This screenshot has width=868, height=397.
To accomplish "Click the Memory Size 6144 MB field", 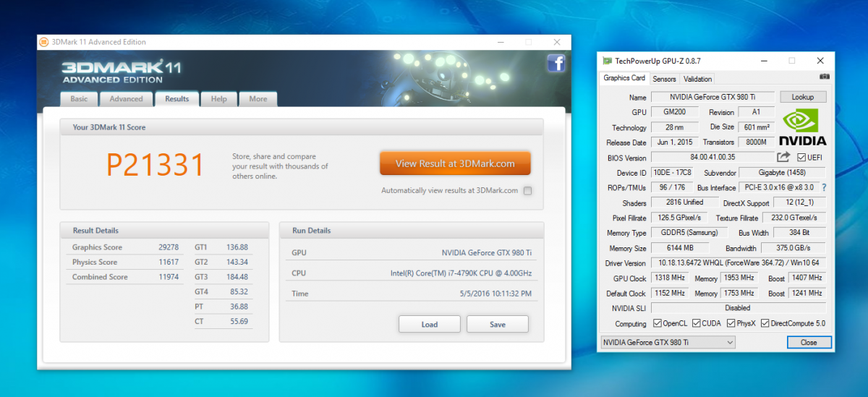I will [676, 248].
